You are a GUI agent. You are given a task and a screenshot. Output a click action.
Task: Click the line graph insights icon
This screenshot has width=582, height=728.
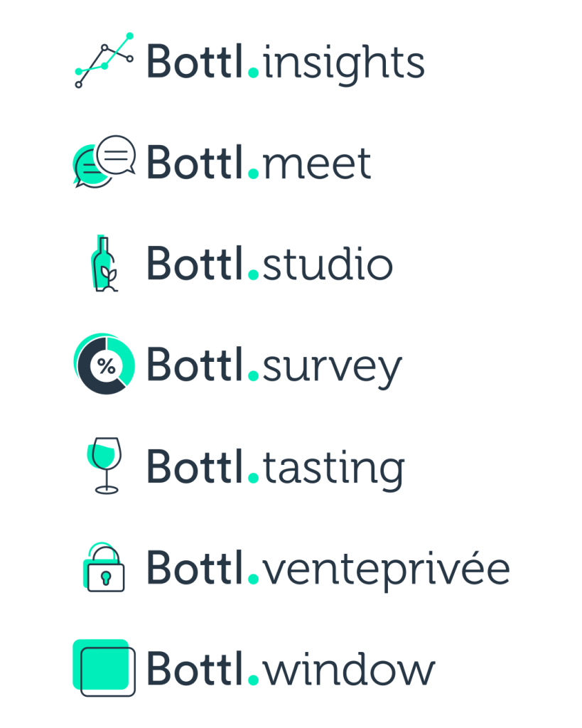tap(104, 60)
